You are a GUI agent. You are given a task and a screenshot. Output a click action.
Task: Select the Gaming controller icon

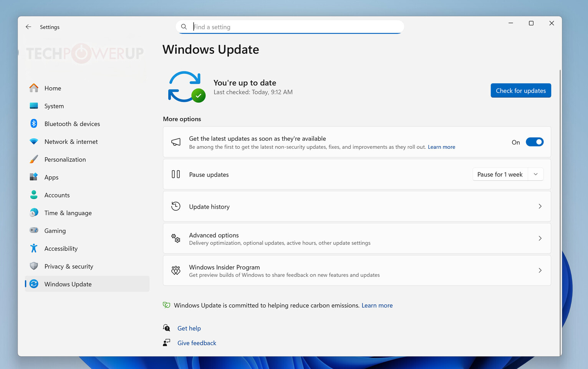pyautogui.click(x=34, y=230)
